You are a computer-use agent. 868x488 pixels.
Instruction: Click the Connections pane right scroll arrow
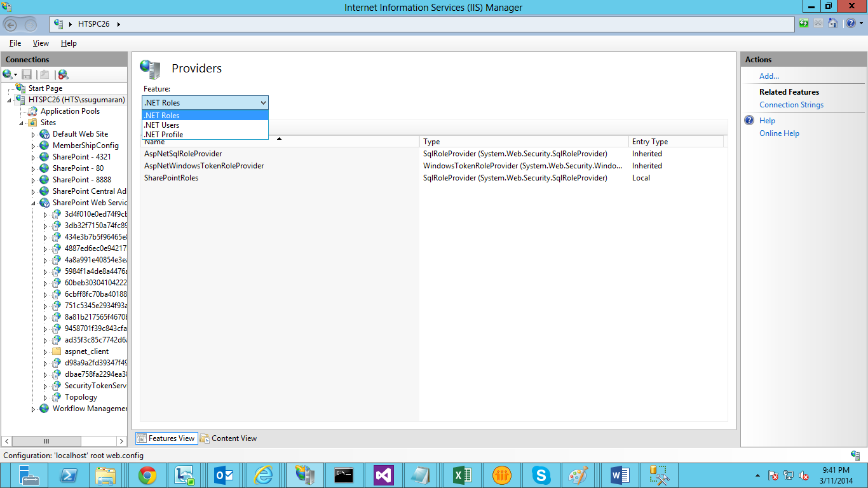tap(122, 441)
